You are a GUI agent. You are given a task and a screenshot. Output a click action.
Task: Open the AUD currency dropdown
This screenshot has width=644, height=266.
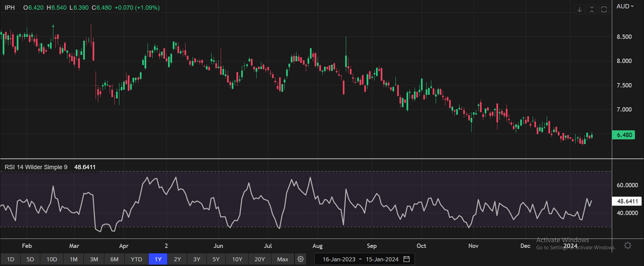click(x=625, y=7)
